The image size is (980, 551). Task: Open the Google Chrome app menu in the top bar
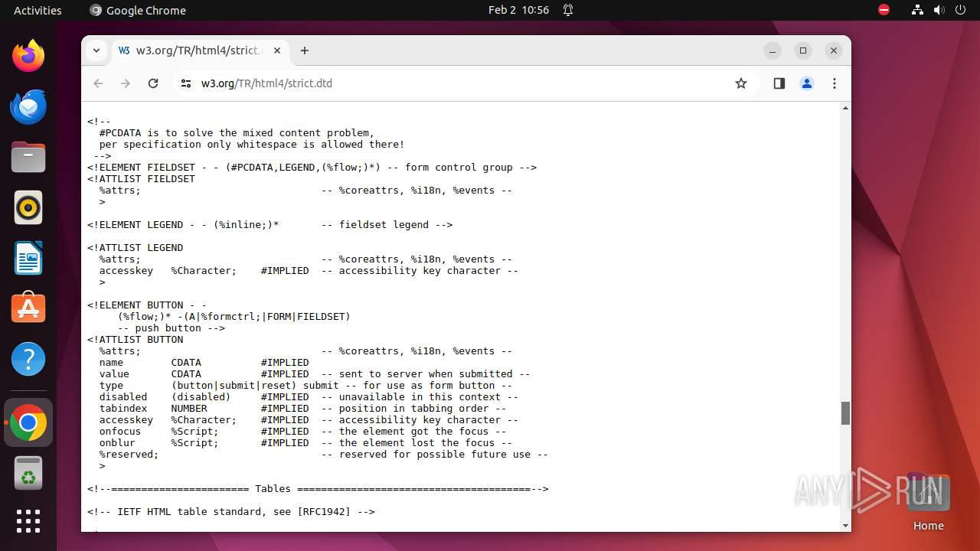[x=138, y=10]
